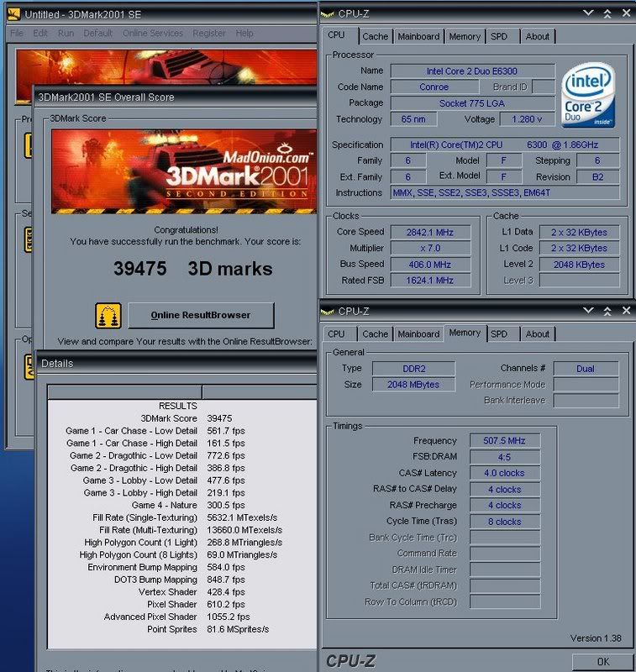Click the processor Name field Intel Core 2 Duo E6300
636x672 pixels.
[472, 71]
